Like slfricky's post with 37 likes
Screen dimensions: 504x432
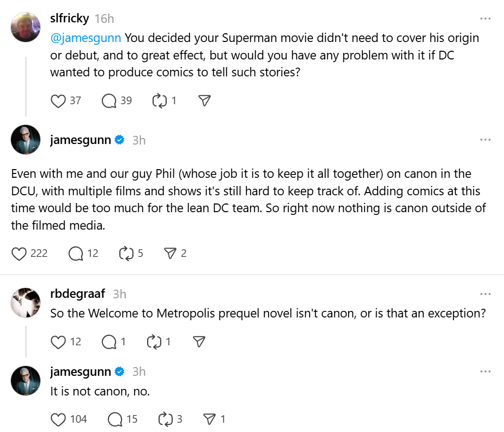pyautogui.click(x=58, y=101)
